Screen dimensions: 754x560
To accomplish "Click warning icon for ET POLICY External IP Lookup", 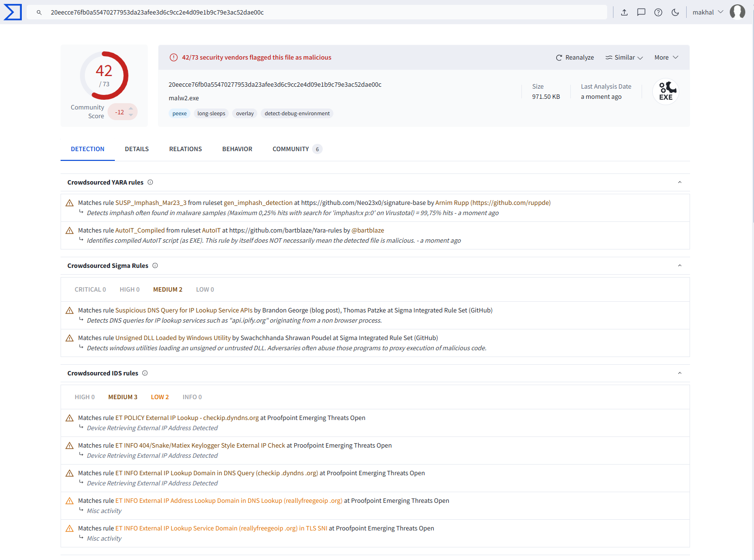I will [69, 418].
